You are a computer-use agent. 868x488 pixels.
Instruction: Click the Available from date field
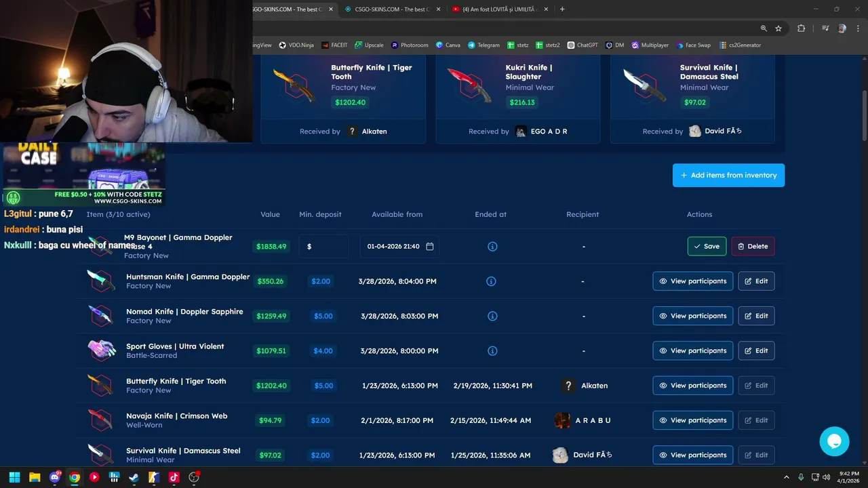click(x=399, y=246)
